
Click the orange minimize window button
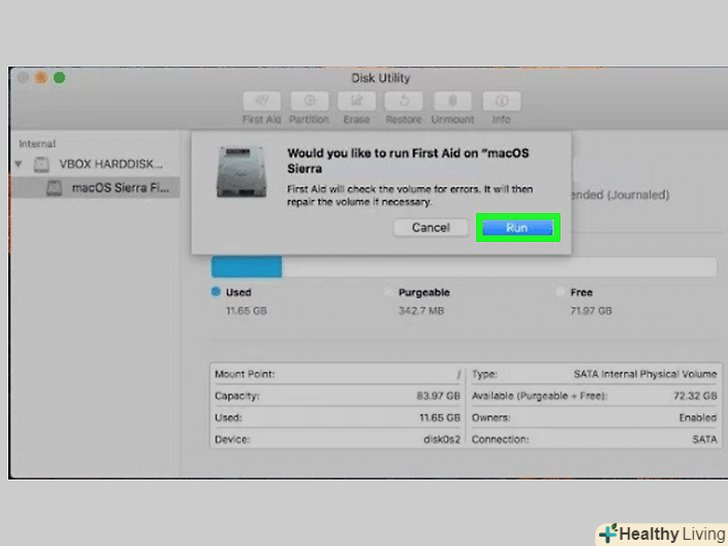pyautogui.click(x=41, y=78)
